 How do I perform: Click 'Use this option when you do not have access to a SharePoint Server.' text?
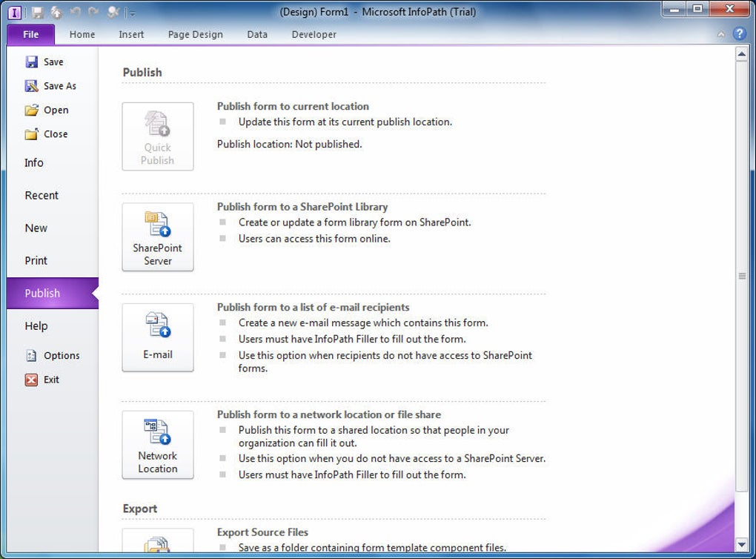(392, 458)
